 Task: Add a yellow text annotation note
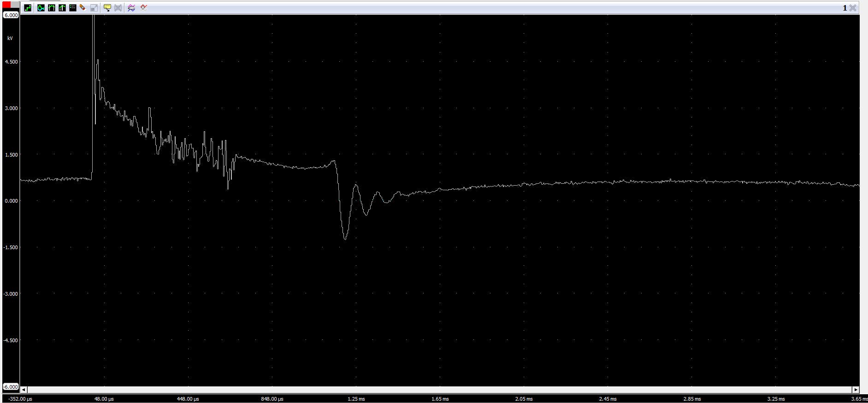click(x=107, y=8)
